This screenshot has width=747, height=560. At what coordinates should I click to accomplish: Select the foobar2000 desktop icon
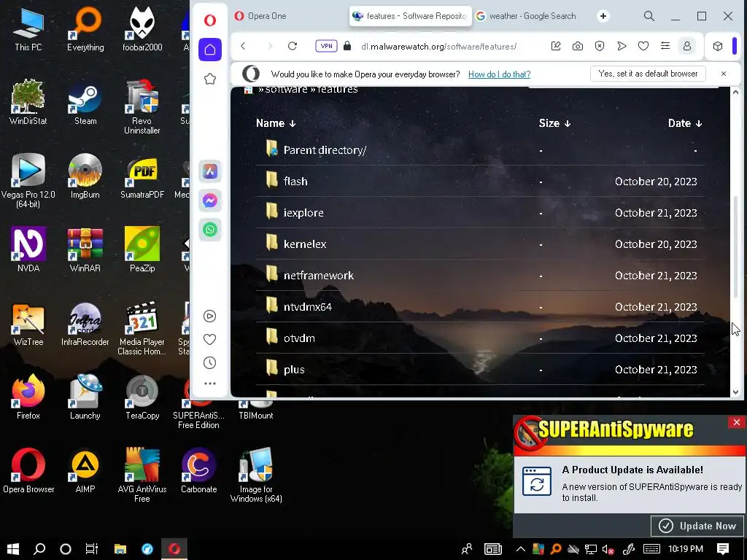[x=142, y=29]
